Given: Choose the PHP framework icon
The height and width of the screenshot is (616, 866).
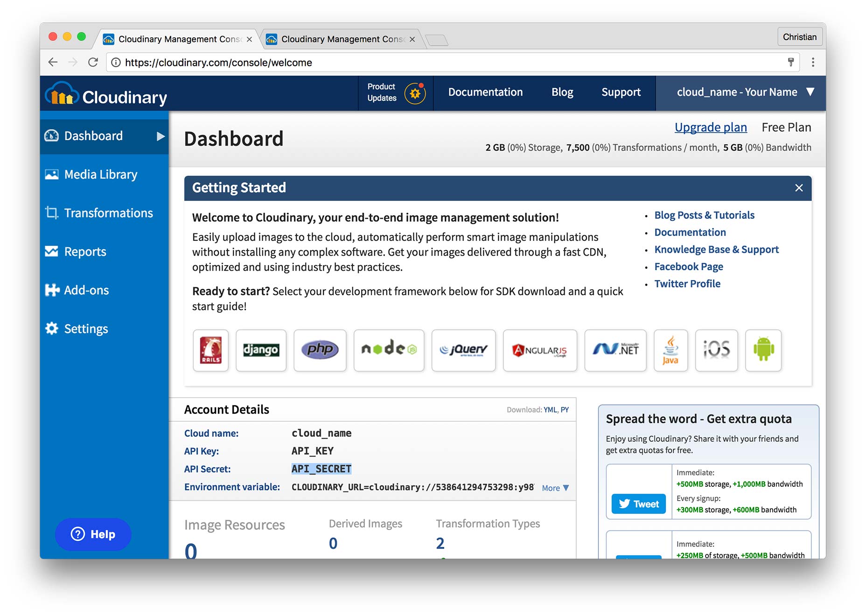Looking at the screenshot, I should point(320,350).
